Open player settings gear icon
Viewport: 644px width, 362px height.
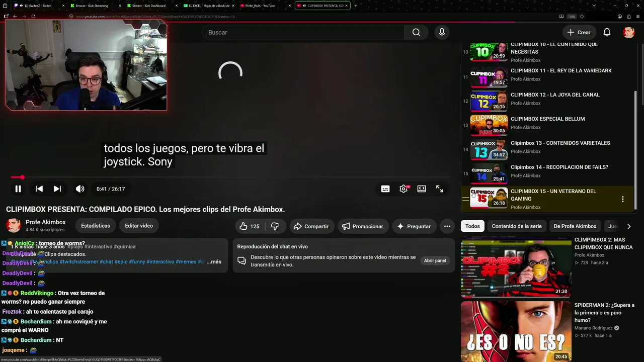click(404, 189)
